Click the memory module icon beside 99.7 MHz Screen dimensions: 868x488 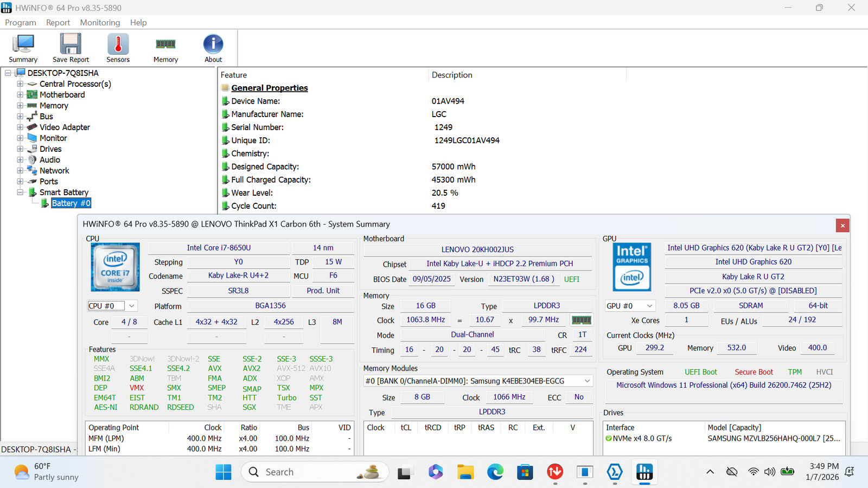pos(581,320)
